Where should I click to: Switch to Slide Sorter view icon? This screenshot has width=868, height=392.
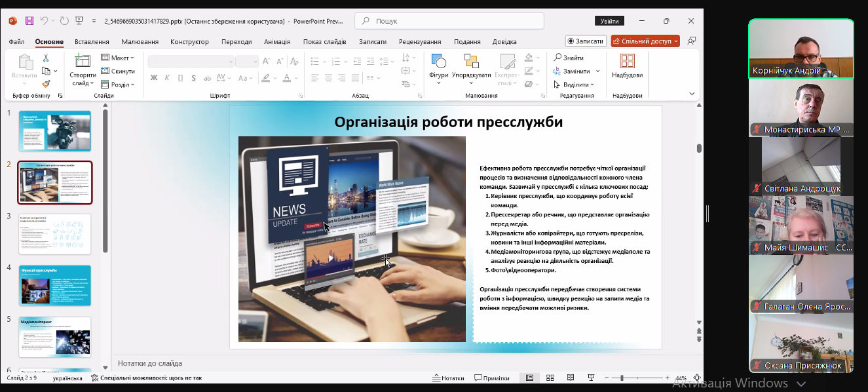pos(550,378)
